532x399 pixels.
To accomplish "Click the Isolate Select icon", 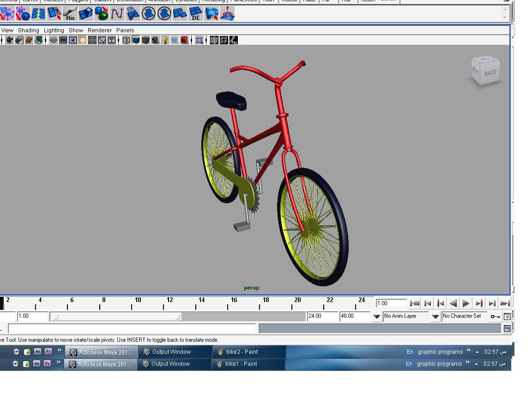I will coord(199,40).
